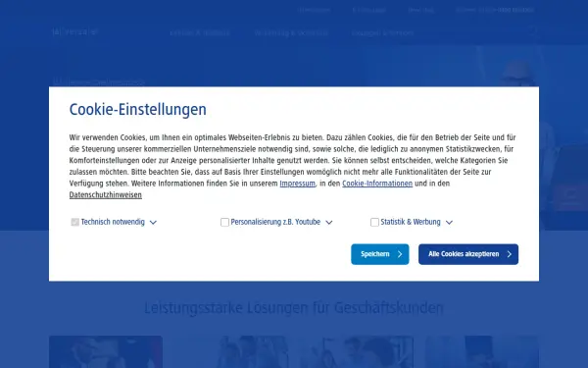Click the Speichern button
This screenshot has height=368, width=588.
click(x=380, y=254)
